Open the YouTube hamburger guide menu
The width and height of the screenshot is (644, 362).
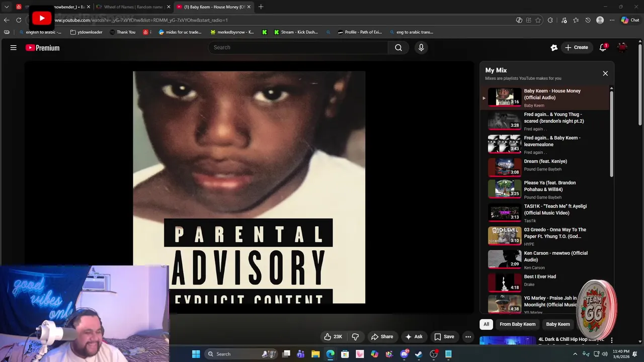[14, 48]
